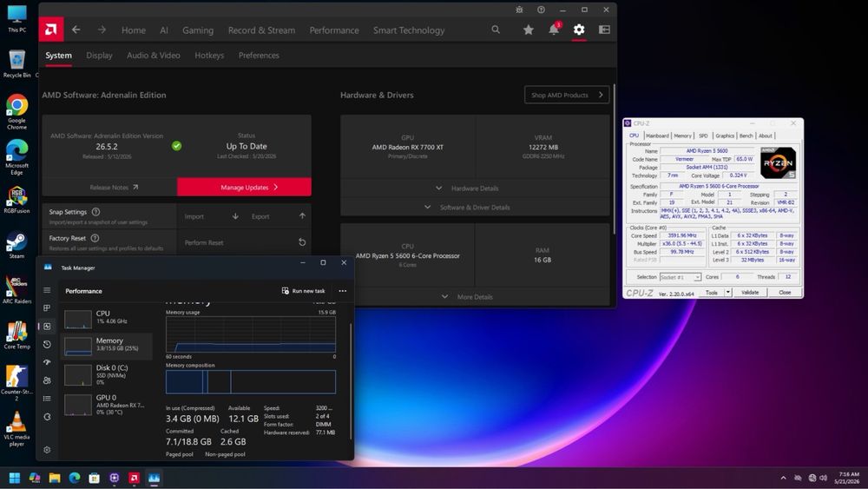Open RGBFusion desktop shortcut

point(16,200)
